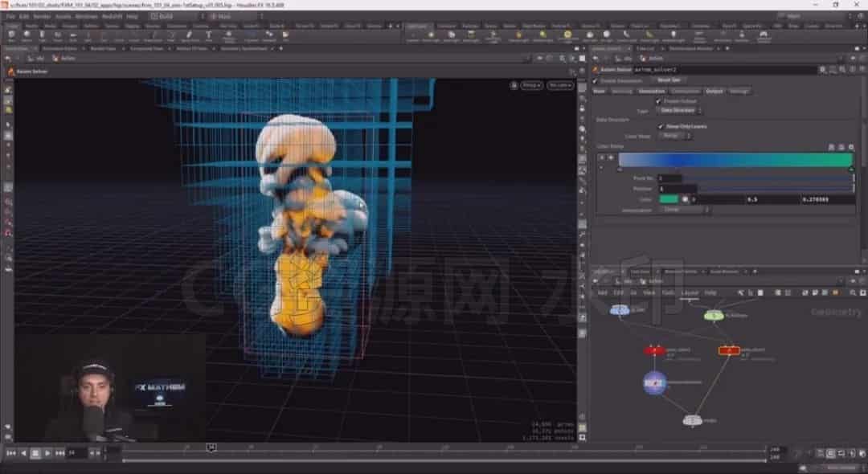Stop playback using the stop control

pyautogui.click(x=35, y=453)
